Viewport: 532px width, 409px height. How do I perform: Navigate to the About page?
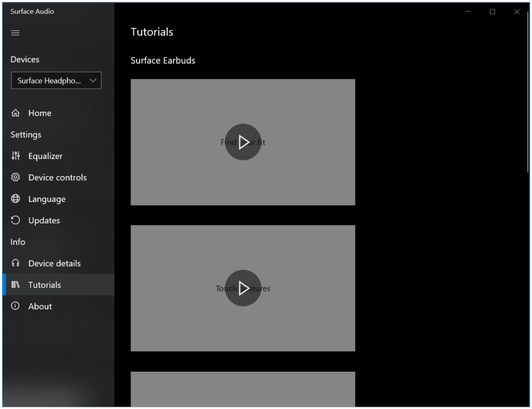[39, 306]
